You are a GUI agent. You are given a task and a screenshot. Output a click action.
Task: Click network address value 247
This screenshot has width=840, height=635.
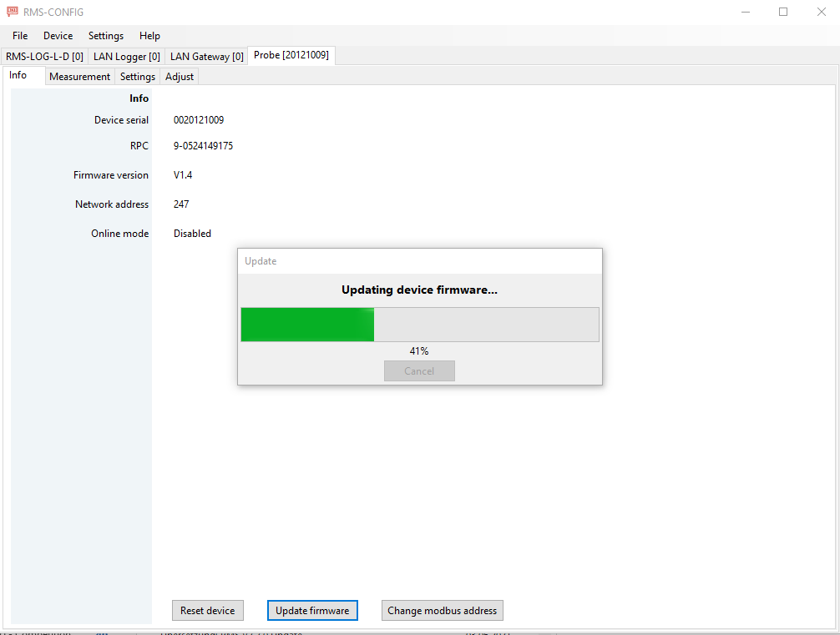(x=181, y=204)
